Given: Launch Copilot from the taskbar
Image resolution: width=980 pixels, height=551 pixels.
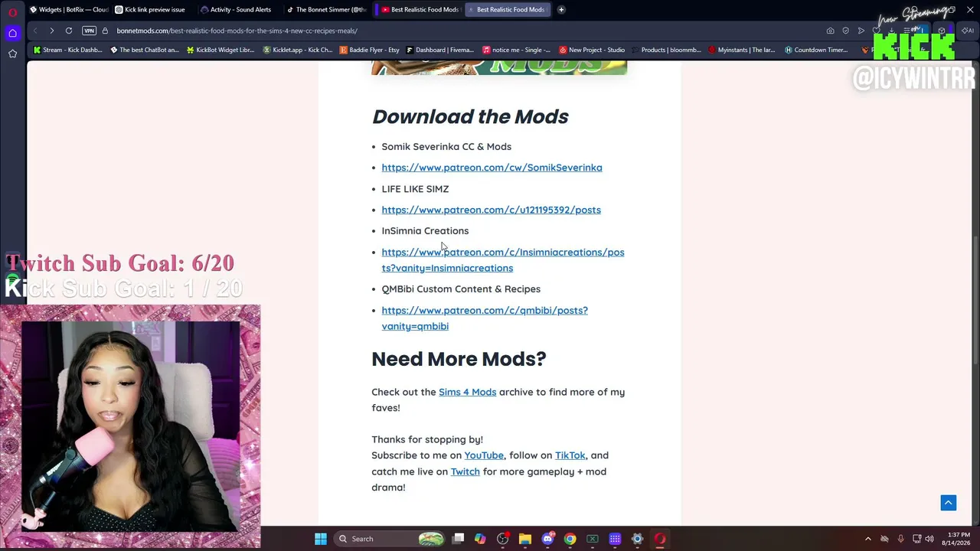Looking at the screenshot, I should point(480,539).
